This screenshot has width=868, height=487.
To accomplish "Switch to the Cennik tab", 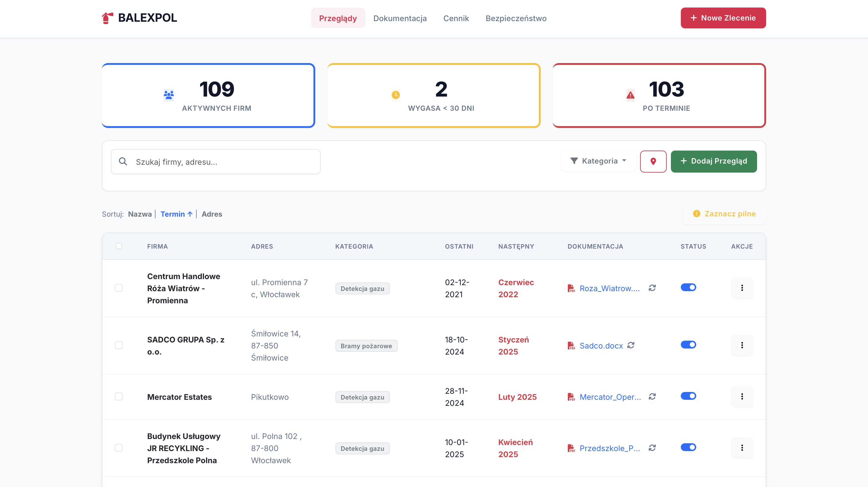I will [x=456, y=18].
